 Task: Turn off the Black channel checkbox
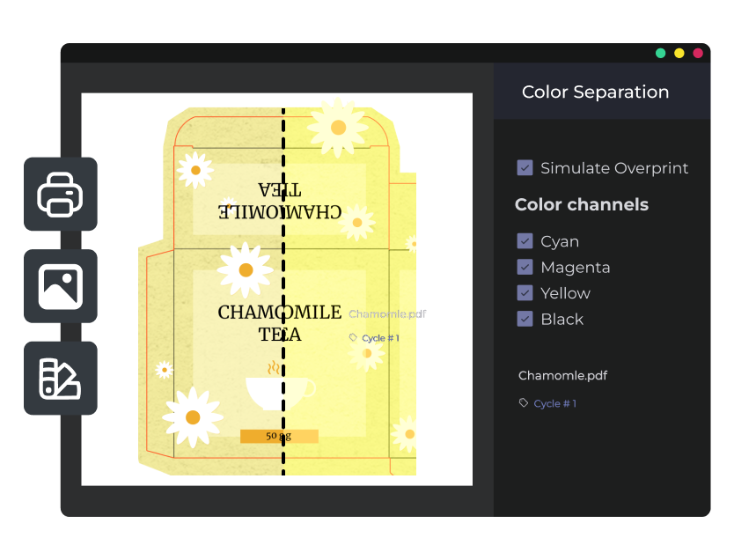point(525,319)
